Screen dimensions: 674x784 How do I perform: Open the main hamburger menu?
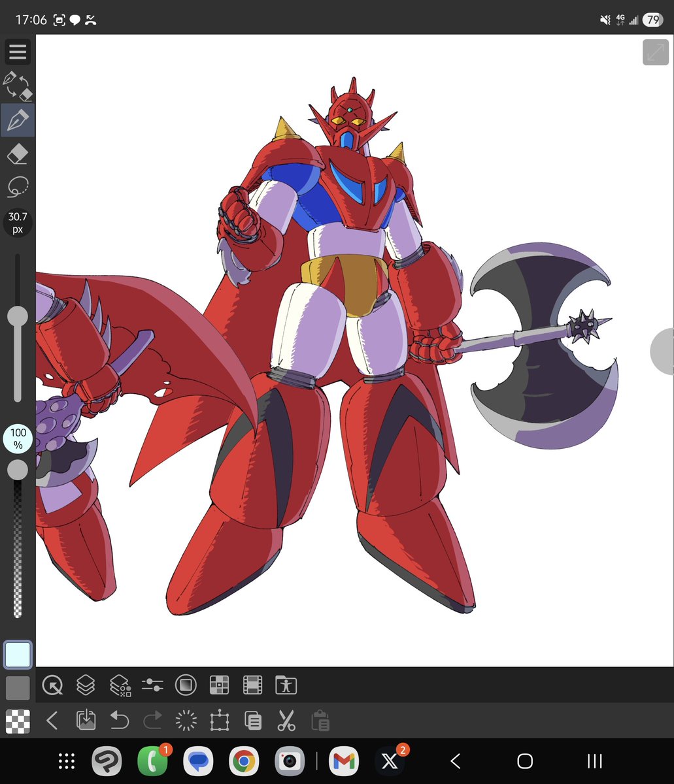click(18, 52)
